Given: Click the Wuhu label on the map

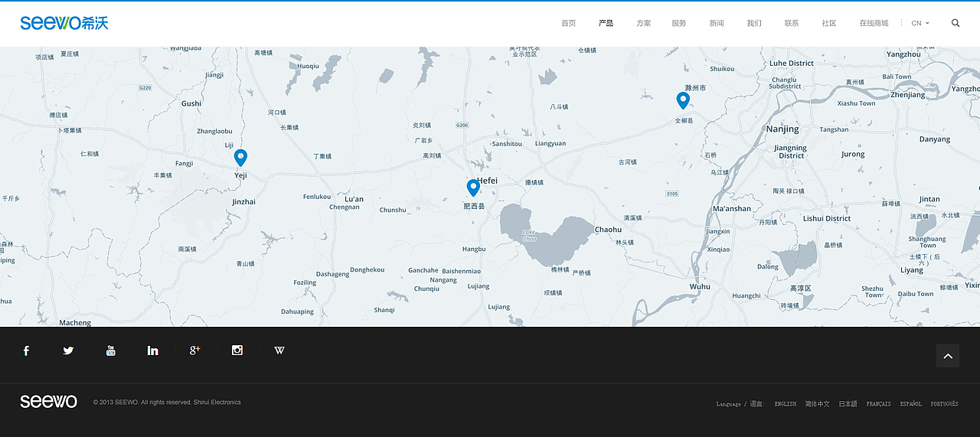Looking at the screenshot, I should pyautogui.click(x=700, y=287).
